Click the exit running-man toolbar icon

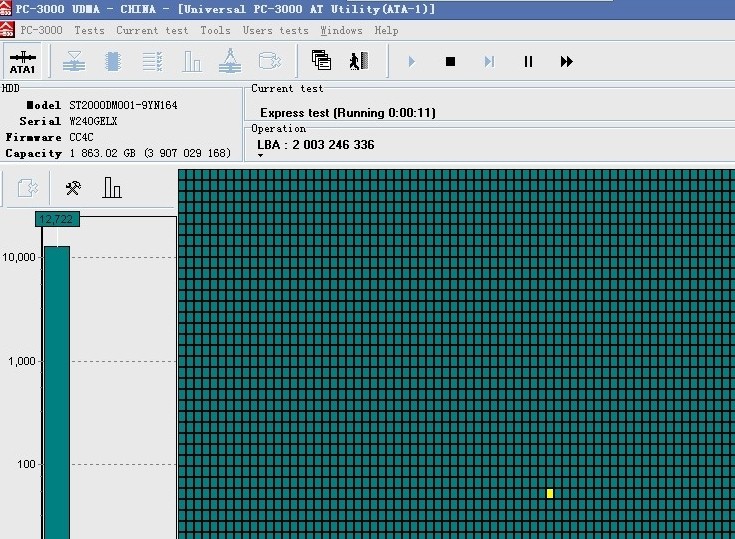[359, 61]
